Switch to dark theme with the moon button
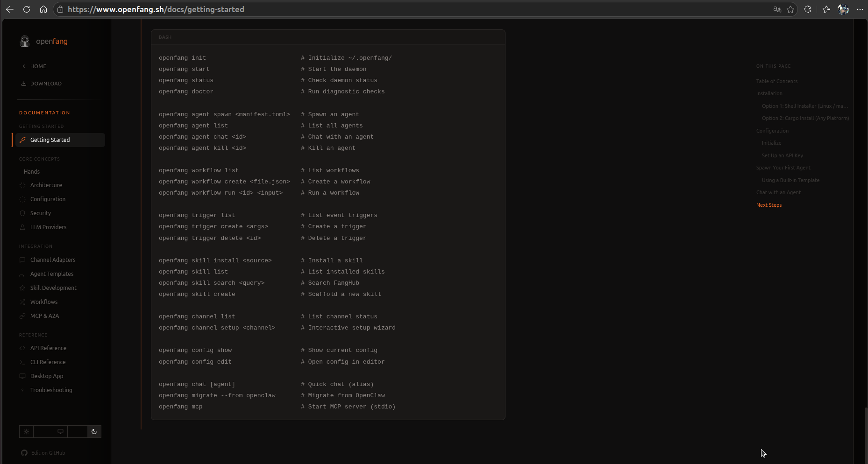Image resolution: width=868 pixels, height=464 pixels. coord(94,432)
